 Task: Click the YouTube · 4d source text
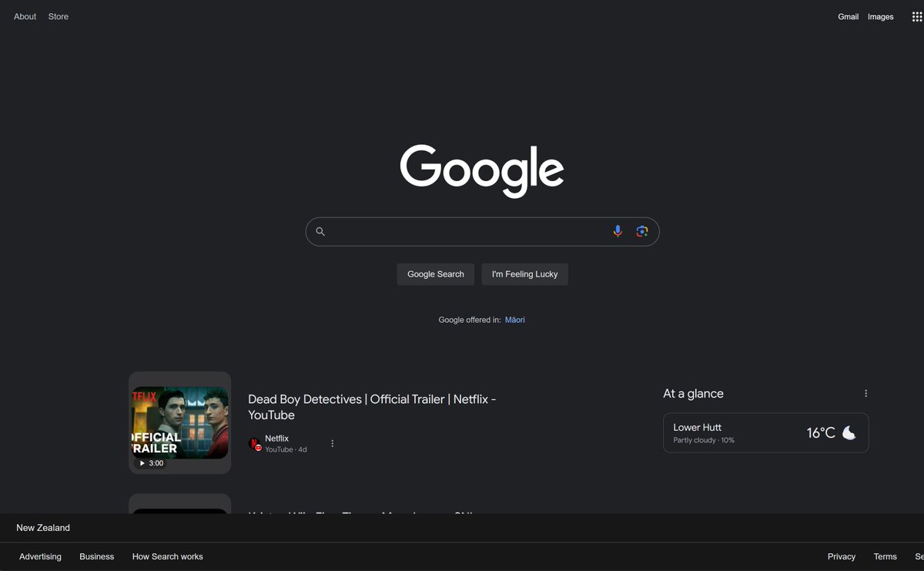[286, 449]
